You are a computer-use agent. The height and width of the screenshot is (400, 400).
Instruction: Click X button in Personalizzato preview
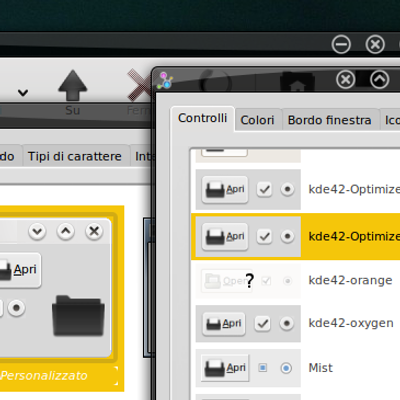tap(94, 231)
